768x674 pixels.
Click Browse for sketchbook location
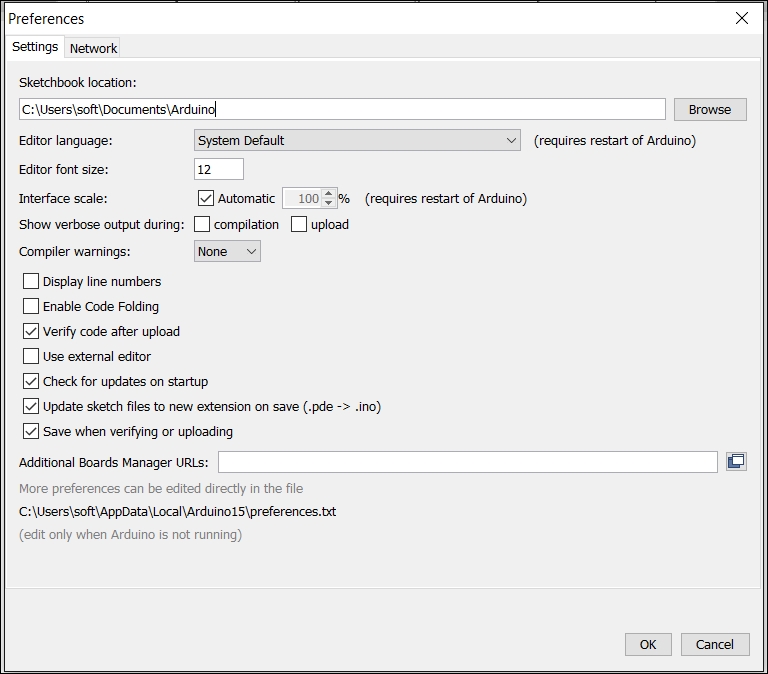[x=709, y=110]
